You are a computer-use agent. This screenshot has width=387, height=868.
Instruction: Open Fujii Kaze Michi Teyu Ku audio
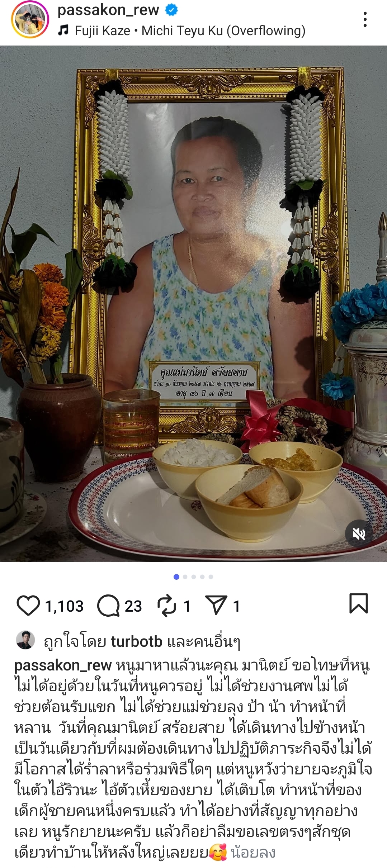pos(190,31)
